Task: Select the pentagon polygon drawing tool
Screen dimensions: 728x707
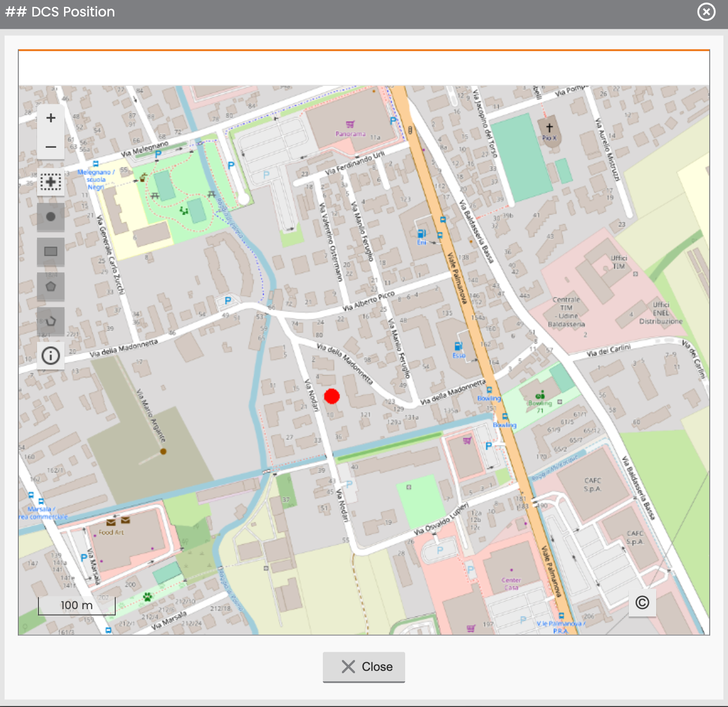Action: click(x=51, y=286)
